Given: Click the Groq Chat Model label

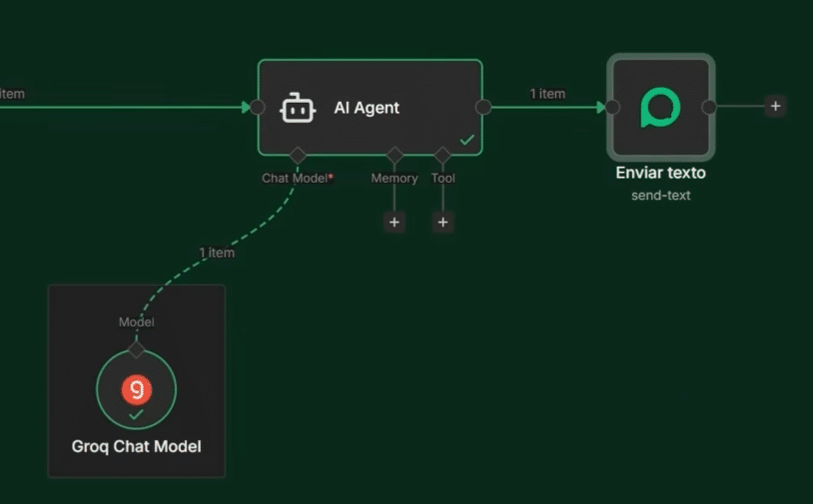Looking at the screenshot, I should point(137,446).
